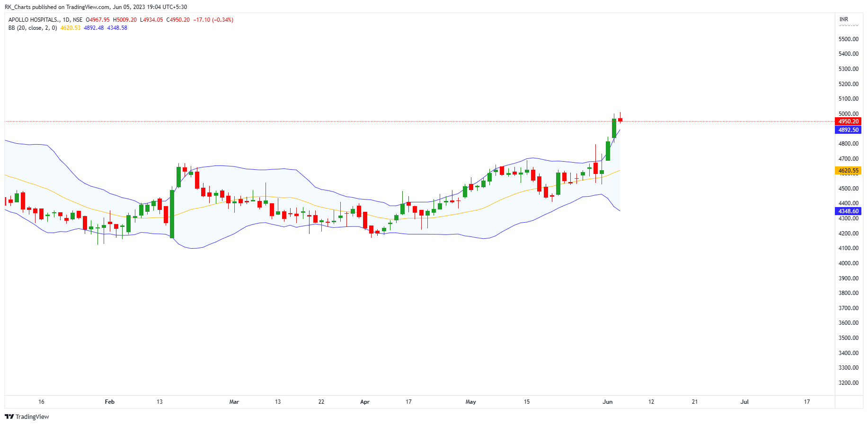Viewport: 868px width, 425px height.
Task: Click the Feb date axis label
Action: pyautogui.click(x=109, y=402)
